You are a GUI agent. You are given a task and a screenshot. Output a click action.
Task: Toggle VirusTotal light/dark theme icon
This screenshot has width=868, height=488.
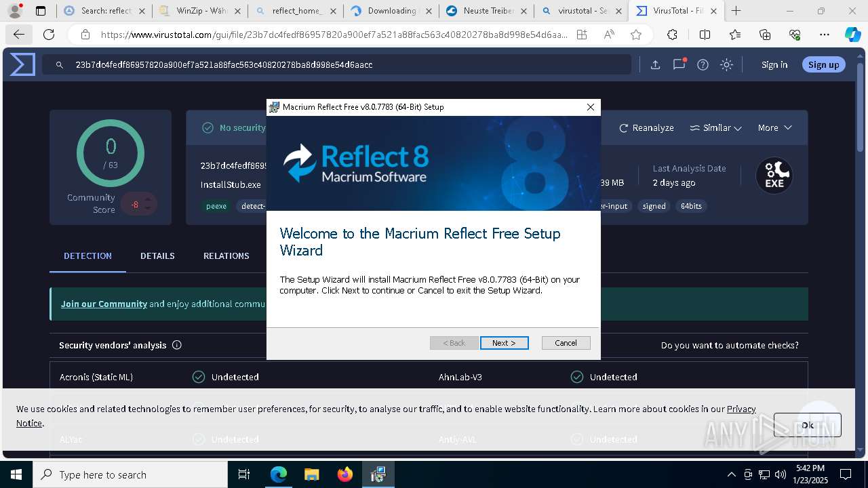point(726,64)
